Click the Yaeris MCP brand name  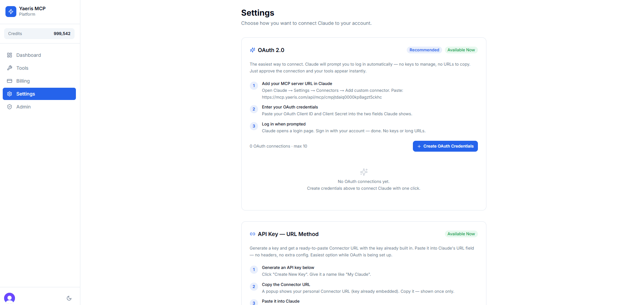[32, 9]
